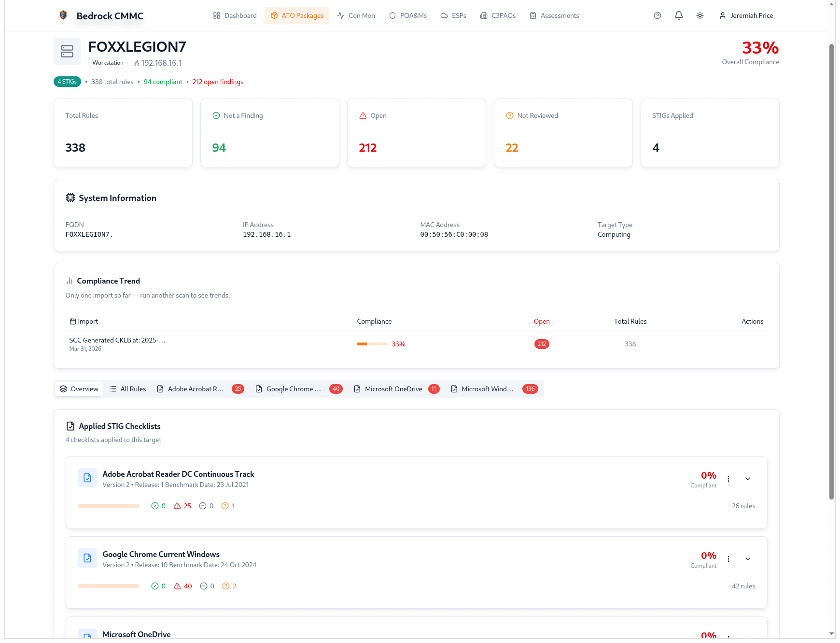The width and height of the screenshot is (840, 643).
Task: Toggle light/dark theme with the sun icon
Action: pos(700,15)
